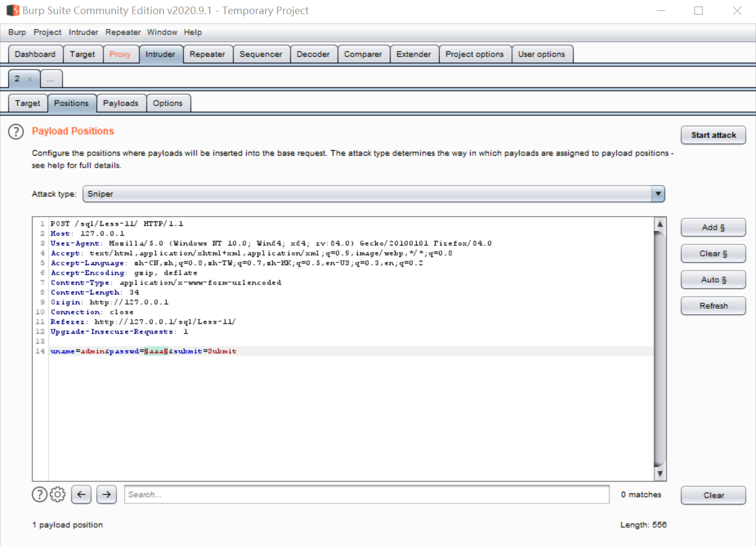Image resolution: width=756 pixels, height=546 pixels.
Task: Click the Accept-Encoding header line
Action: [x=124, y=273]
